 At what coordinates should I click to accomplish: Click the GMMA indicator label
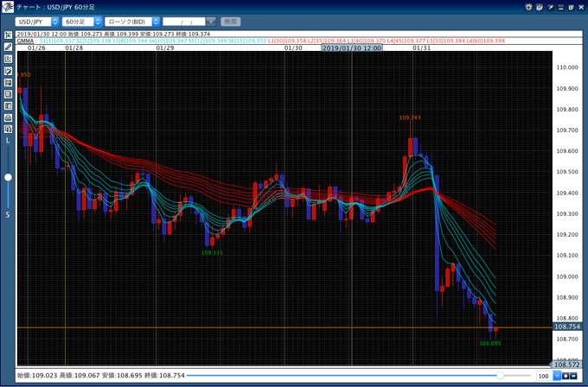click(25, 40)
